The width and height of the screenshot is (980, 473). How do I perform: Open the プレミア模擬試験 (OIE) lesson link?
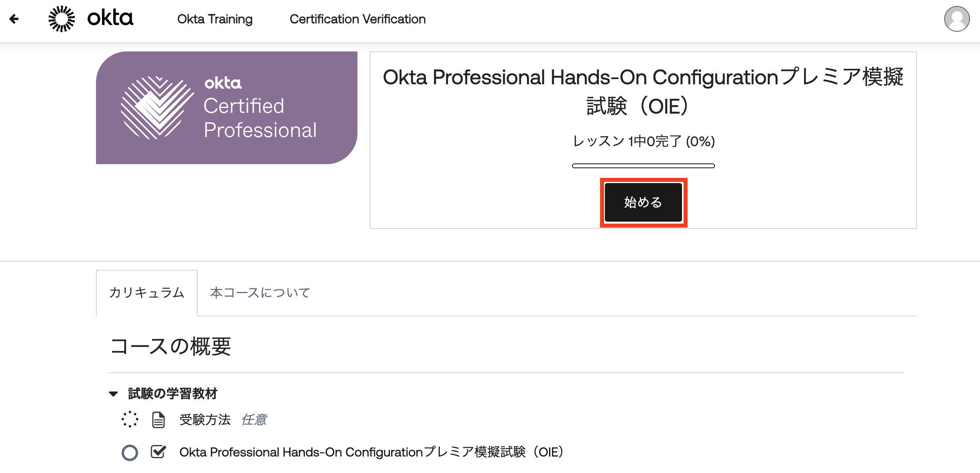(371, 452)
